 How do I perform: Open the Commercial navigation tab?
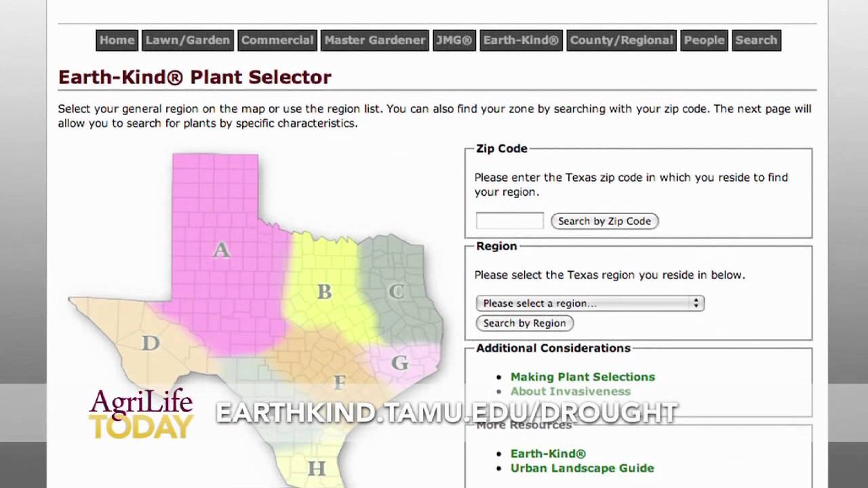tap(277, 40)
